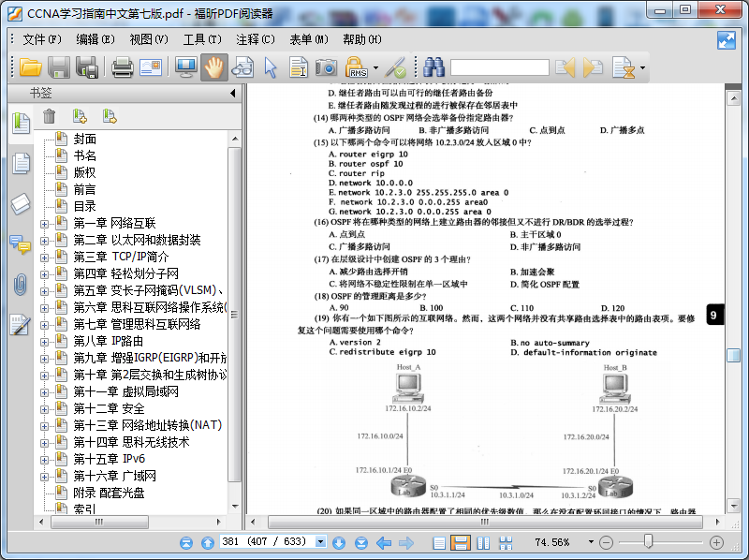Expand 第十六章 广域网 bookmark

coord(44,477)
